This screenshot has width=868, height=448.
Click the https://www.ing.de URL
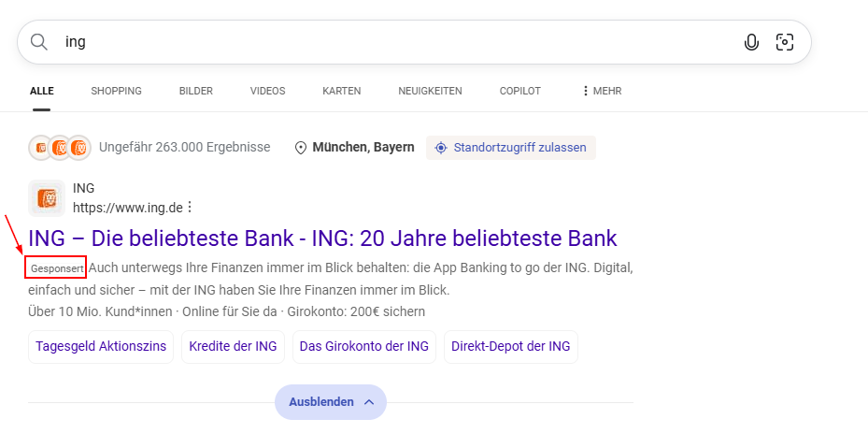[128, 208]
